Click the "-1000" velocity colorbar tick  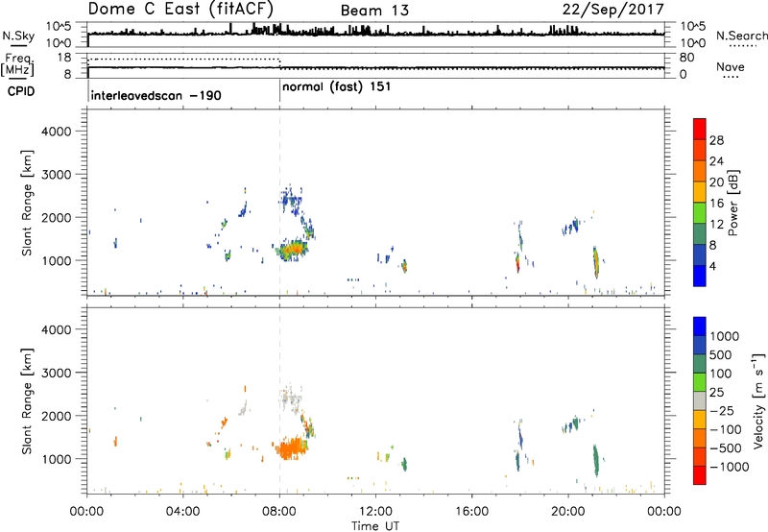click(x=729, y=467)
